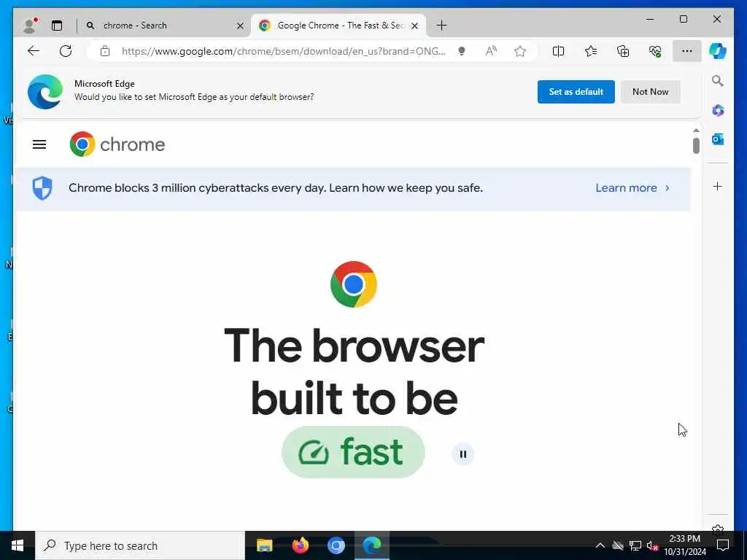
Task: Open the Edge profile icon
Action: pyautogui.click(x=30, y=26)
